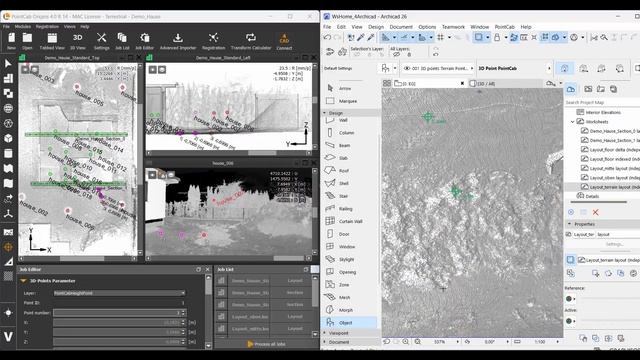Toggle the Trace reference icon in Archicad toolbar
This screenshot has height=360, width=640.
[x=478, y=38]
